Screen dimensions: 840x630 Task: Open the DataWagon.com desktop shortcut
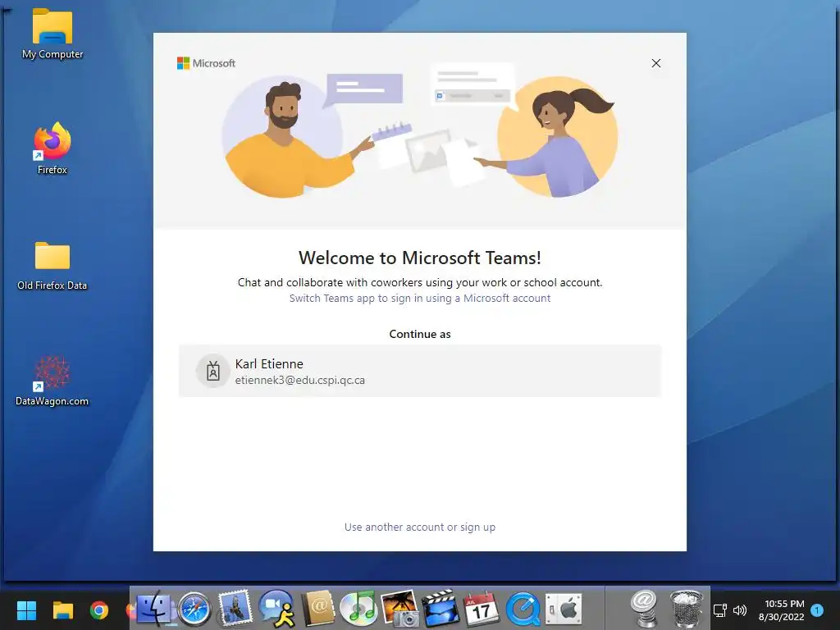pos(52,381)
